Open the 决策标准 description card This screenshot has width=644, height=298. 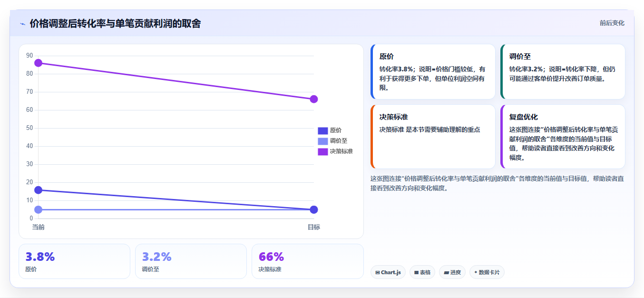(x=433, y=137)
